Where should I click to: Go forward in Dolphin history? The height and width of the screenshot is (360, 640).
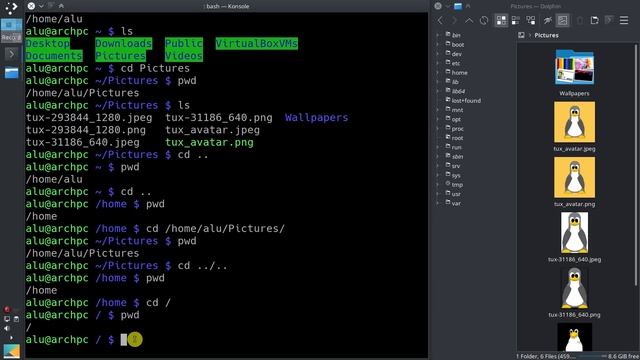(454, 20)
